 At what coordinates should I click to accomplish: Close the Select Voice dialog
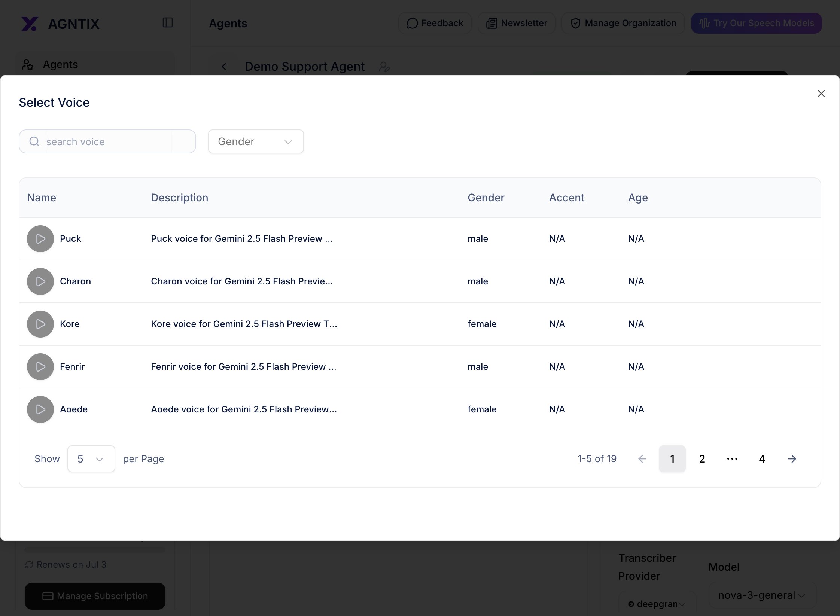[821, 94]
